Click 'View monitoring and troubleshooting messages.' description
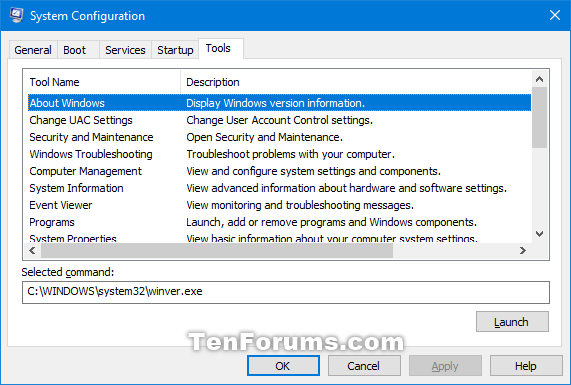Viewport: 571px width, 385px height. (300, 205)
